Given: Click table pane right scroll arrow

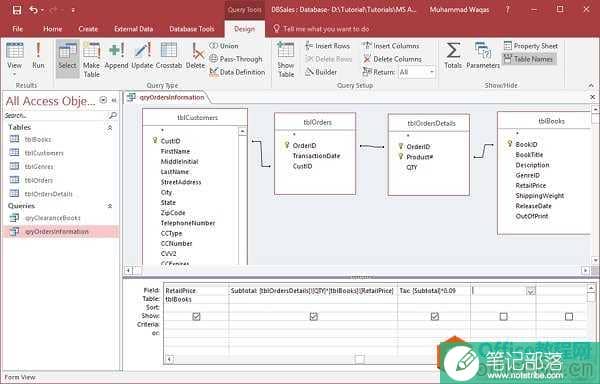Looking at the screenshot, I should coord(585,270).
